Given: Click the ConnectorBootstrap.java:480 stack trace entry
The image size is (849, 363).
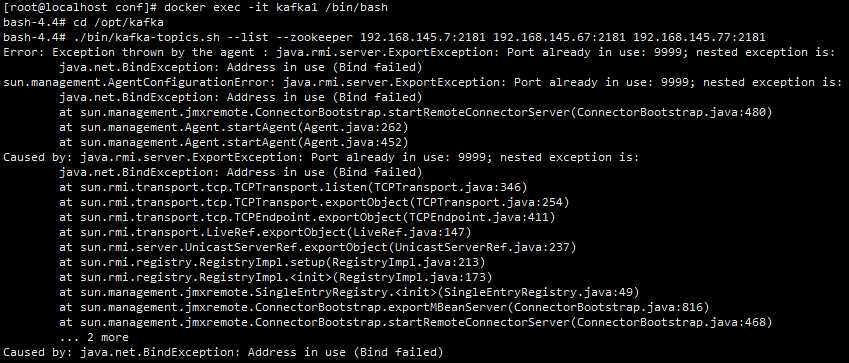Looking at the screenshot, I should pos(415,112).
